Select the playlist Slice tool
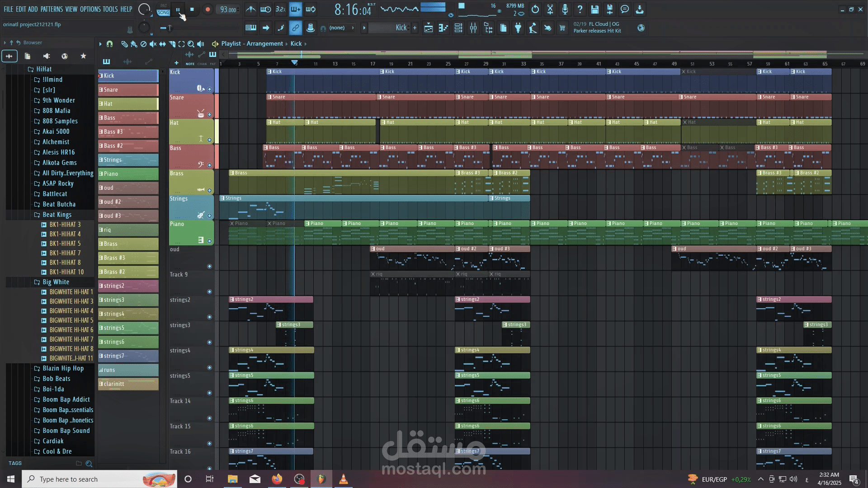Image resolution: width=868 pixels, height=488 pixels. 172,44
